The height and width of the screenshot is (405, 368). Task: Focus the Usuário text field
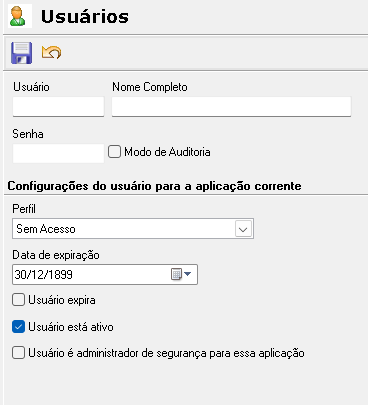click(x=58, y=107)
